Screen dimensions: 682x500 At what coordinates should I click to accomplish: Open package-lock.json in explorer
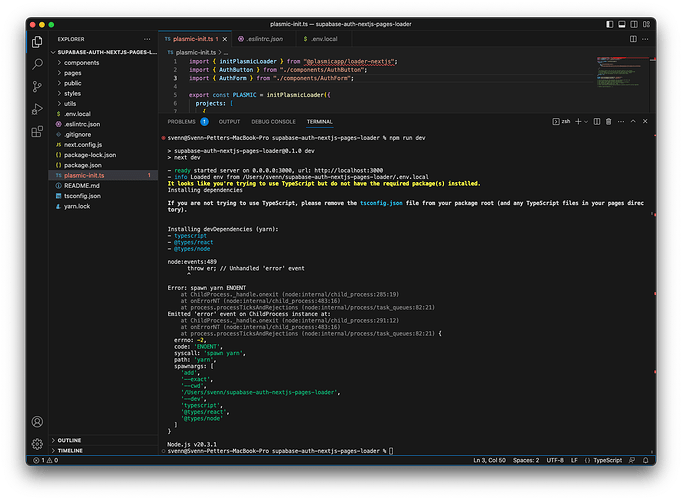point(103,155)
